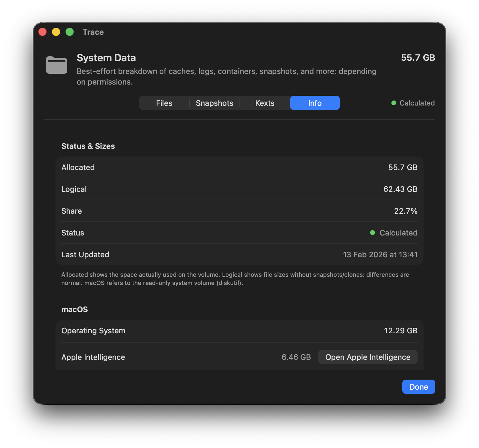Image resolution: width=479 pixels, height=448 pixels.
Task: Open the Snapshots tab
Action: (x=214, y=103)
